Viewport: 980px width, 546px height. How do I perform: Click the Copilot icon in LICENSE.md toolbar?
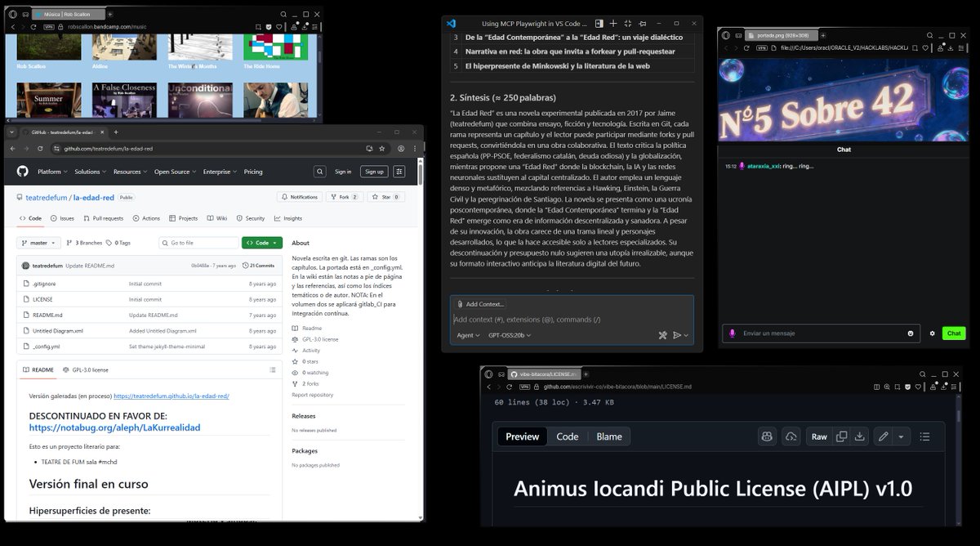tap(766, 436)
